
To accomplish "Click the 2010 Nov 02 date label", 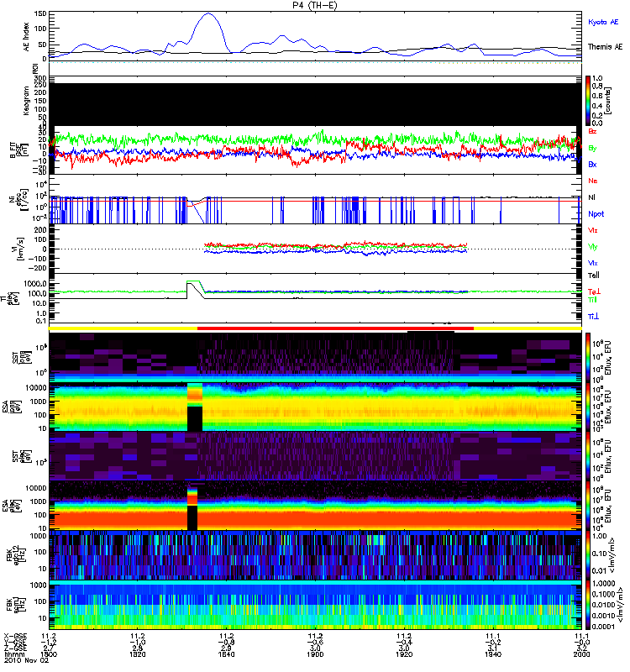I will (26, 660).
